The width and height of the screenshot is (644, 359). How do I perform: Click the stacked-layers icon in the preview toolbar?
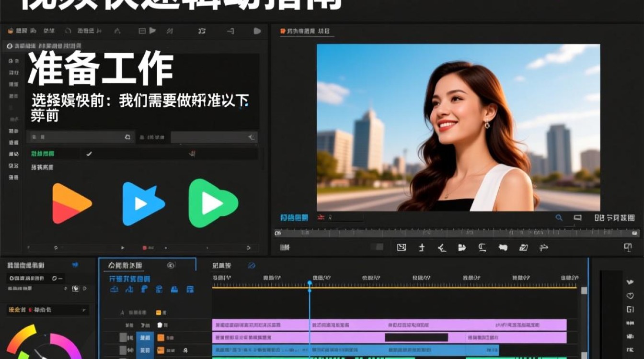[x=462, y=247]
